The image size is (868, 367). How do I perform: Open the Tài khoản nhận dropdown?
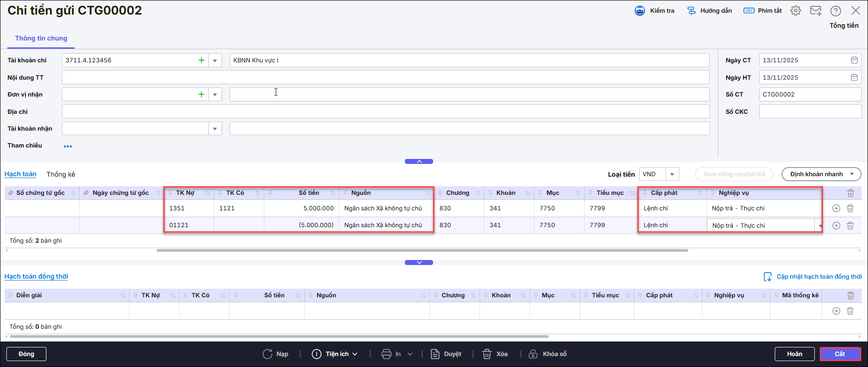tap(215, 128)
